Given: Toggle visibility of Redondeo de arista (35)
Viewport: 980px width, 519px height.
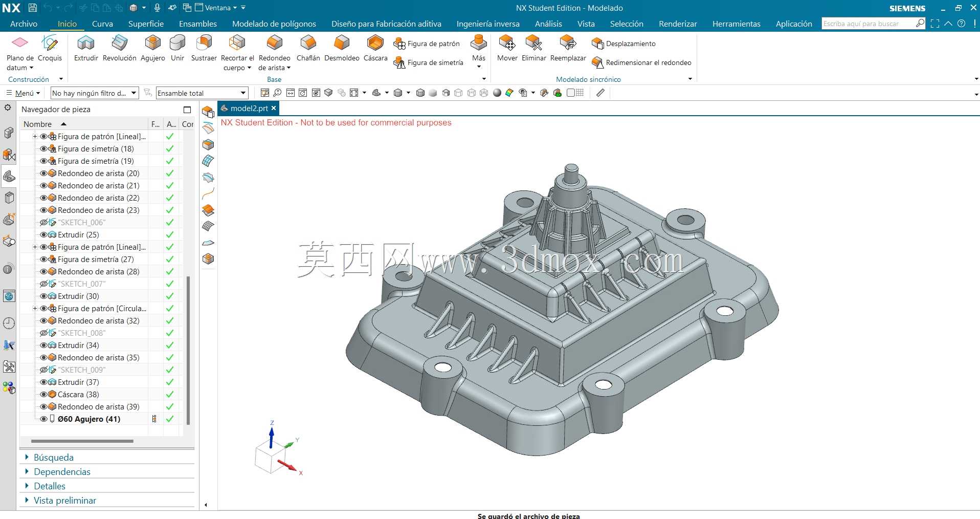Looking at the screenshot, I should point(43,358).
